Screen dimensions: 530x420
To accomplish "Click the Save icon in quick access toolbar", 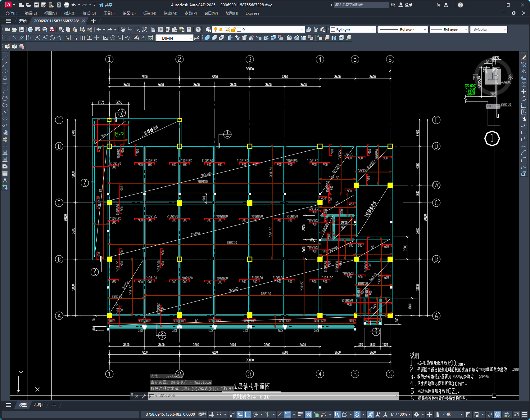I will coord(36,5).
